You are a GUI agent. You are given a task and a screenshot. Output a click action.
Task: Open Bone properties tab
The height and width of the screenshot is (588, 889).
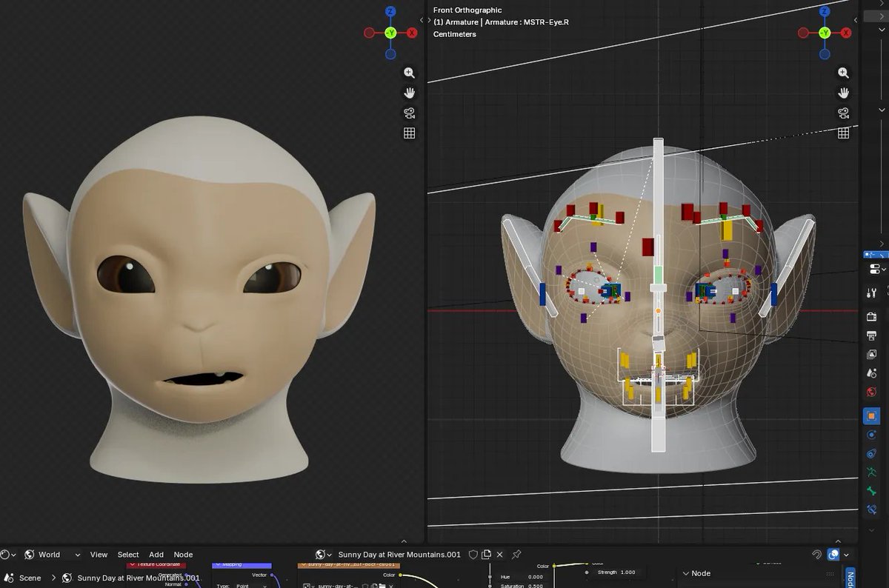[x=872, y=491]
